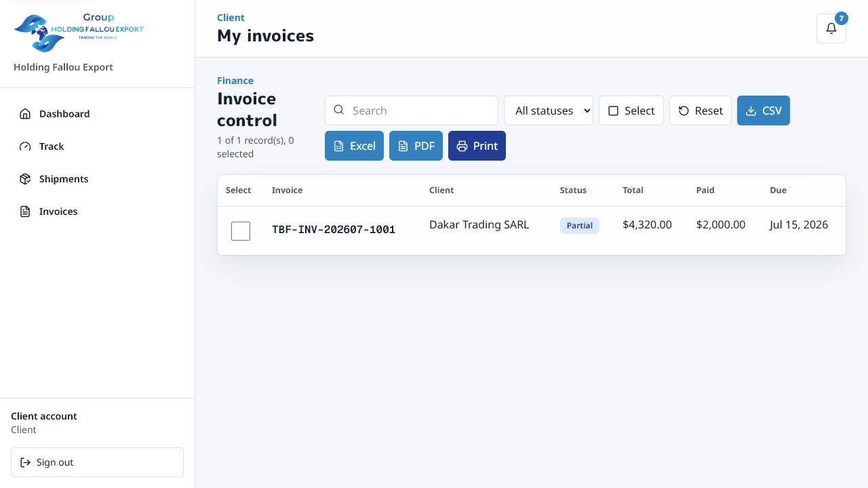Open Shipments in the sidebar
868x488 pixels.
click(x=97, y=179)
